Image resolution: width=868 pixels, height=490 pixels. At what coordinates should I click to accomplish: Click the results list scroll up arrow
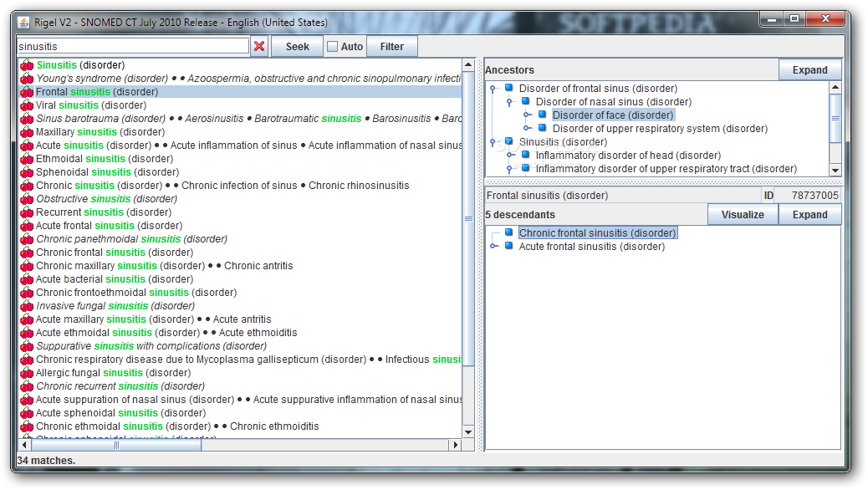click(468, 64)
